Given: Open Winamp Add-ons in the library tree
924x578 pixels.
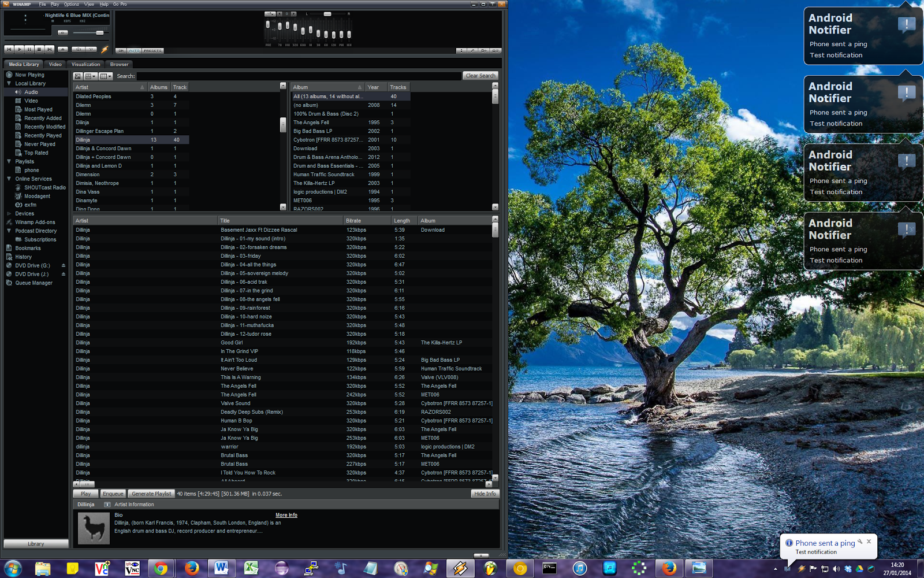Looking at the screenshot, I should (x=35, y=222).
